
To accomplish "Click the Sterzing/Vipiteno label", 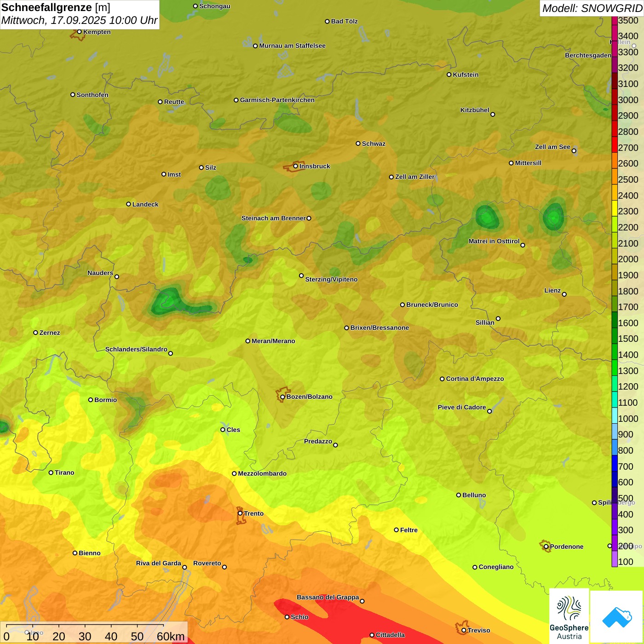I will point(331,279).
